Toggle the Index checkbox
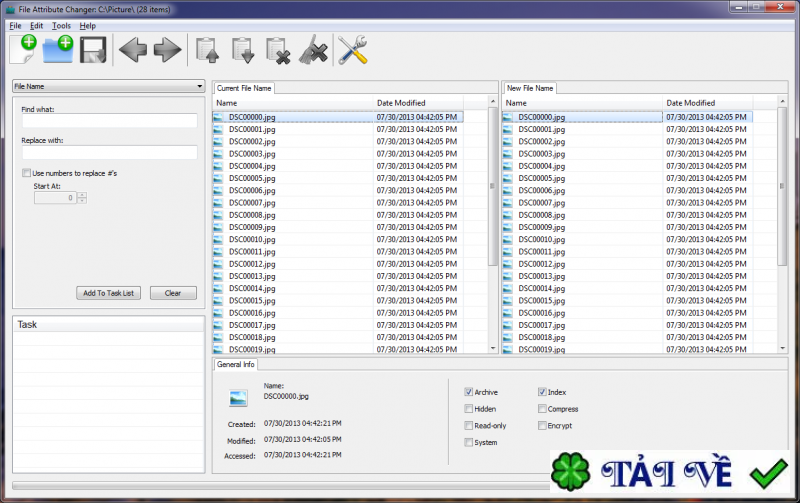 [x=542, y=392]
